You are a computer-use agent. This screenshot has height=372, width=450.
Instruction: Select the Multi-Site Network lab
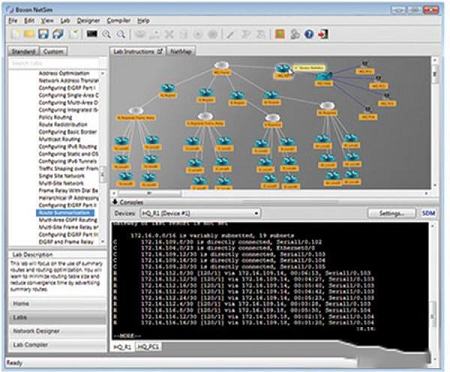61,183
